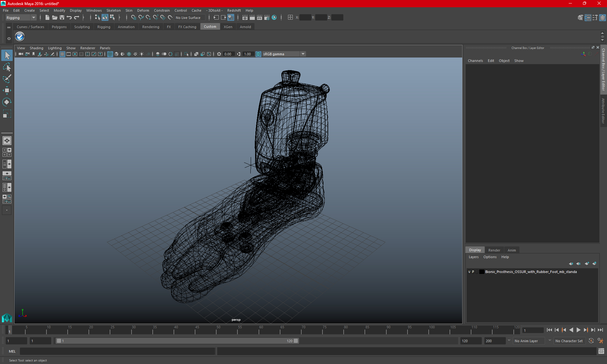Click the checkmark shelf icon
607x364 pixels.
click(20, 37)
